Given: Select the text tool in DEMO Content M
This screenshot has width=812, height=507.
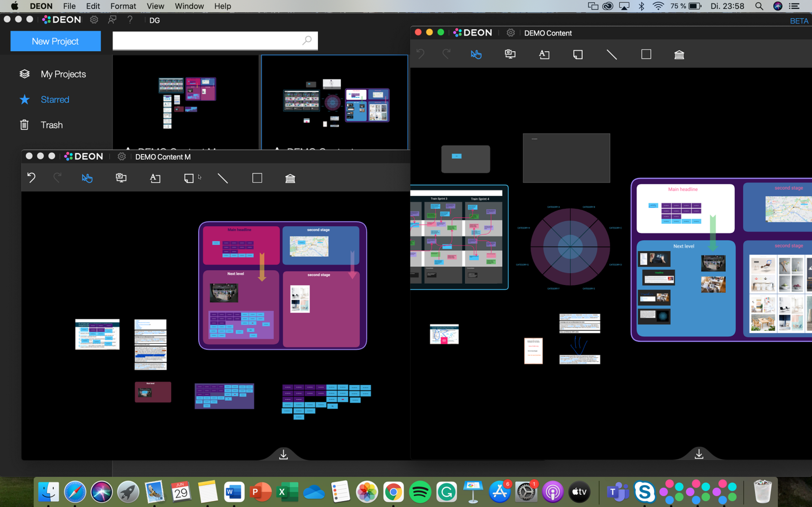Looking at the screenshot, I should (x=155, y=178).
